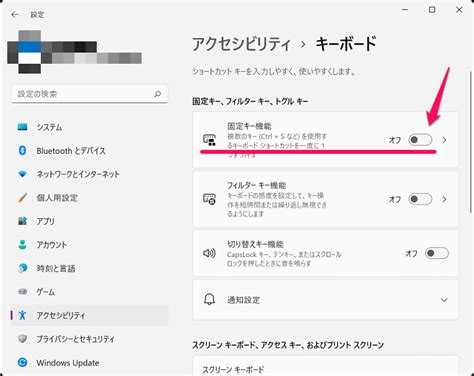Open the アプリ settings page
This screenshot has height=376, width=474.
point(89,221)
